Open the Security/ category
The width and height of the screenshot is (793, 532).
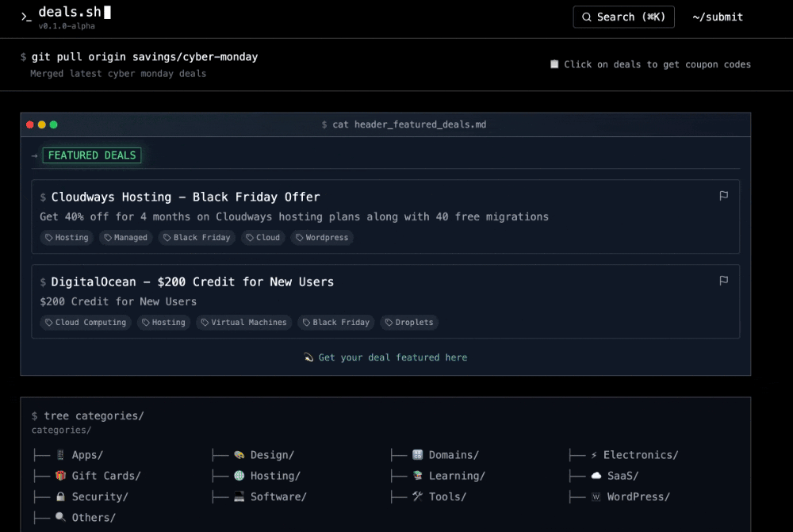(100, 496)
